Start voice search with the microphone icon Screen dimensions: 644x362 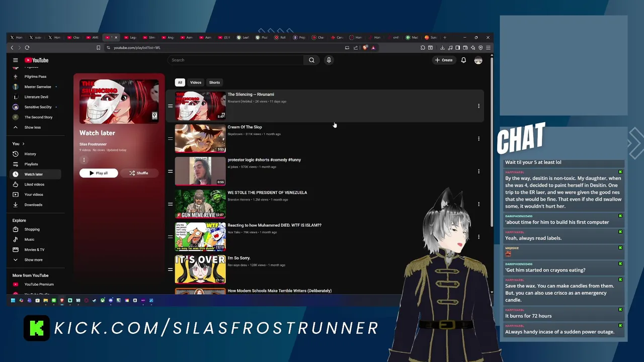329,60
